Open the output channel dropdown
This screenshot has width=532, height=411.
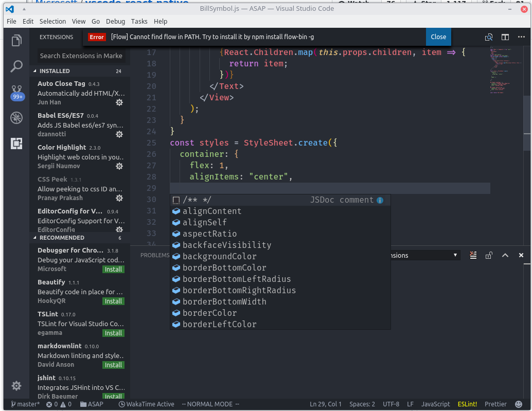pyautogui.click(x=426, y=255)
